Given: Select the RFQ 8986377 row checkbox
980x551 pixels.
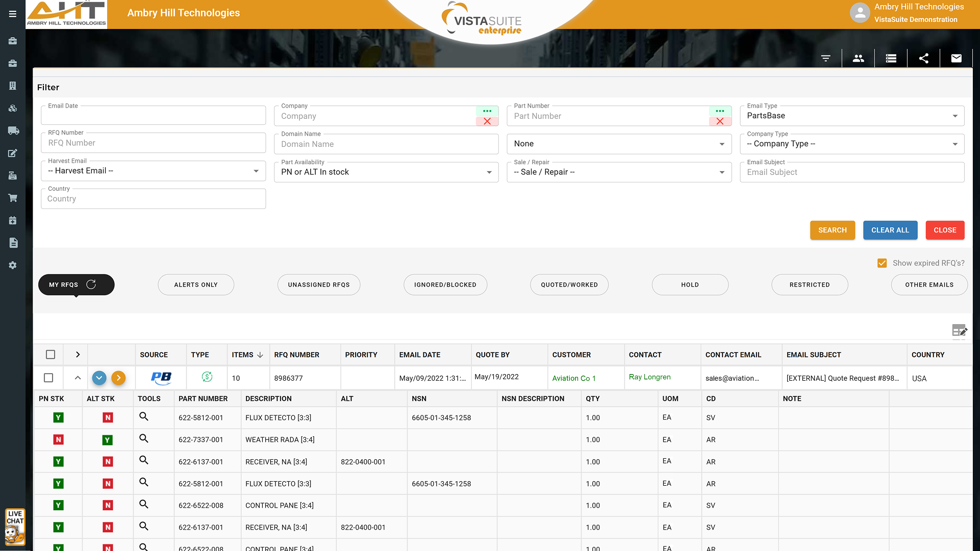Looking at the screenshot, I should [x=48, y=378].
